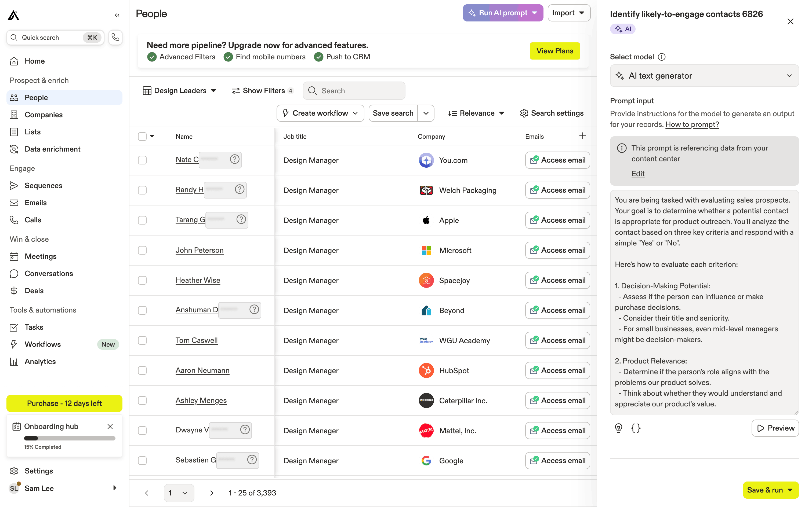Go to Sequences in the sidebar
This screenshot has height=507, width=812.
pyautogui.click(x=43, y=185)
